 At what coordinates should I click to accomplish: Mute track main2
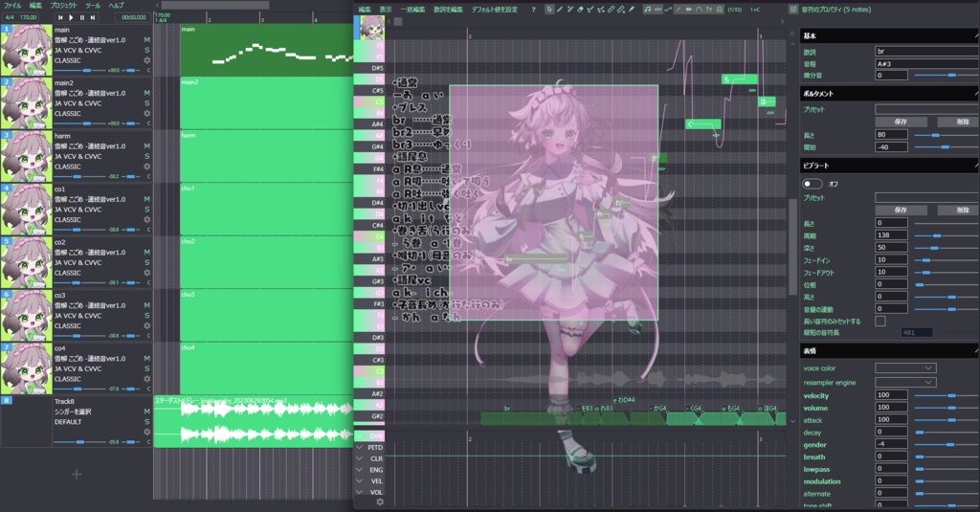coord(146,93)
